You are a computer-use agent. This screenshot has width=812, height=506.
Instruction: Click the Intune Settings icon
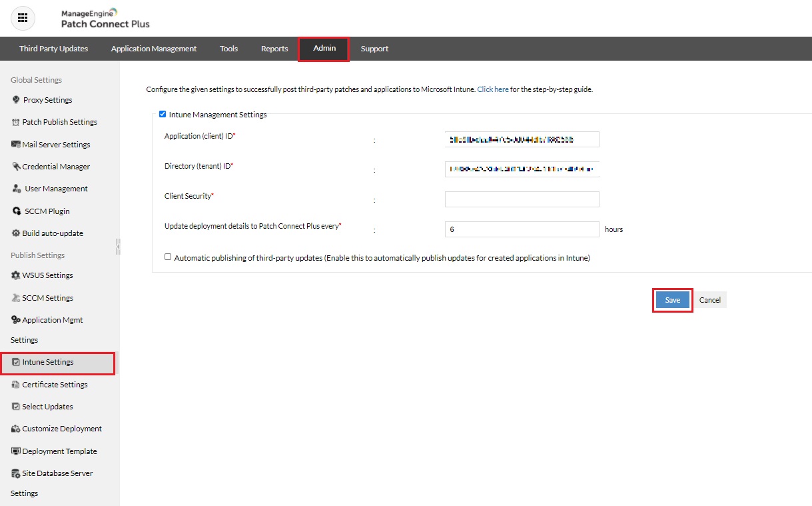(16, 362)
